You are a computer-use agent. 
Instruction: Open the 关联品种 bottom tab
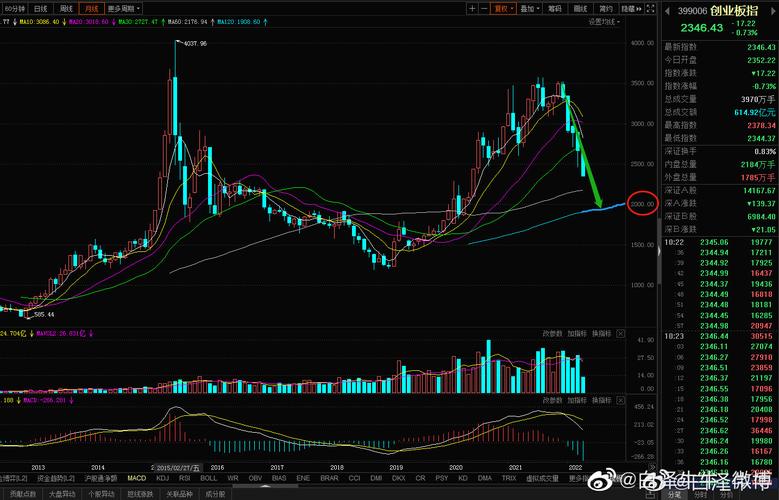click(x=179, y=493)
